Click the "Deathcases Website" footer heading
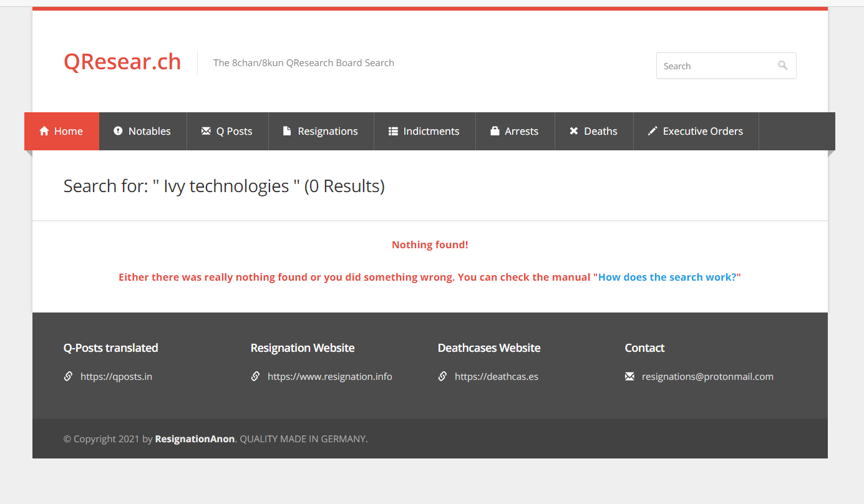864x504 pixels. pyautogui.click(x=489, y=347)
